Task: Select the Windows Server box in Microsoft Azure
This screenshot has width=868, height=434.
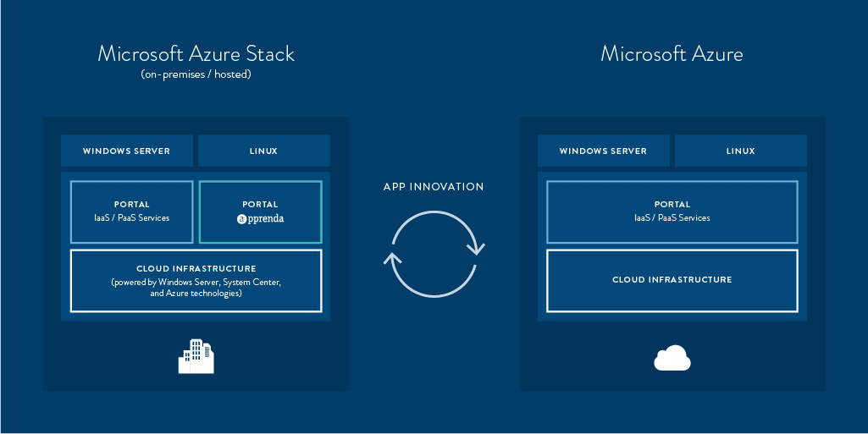Action: point(604,151)
